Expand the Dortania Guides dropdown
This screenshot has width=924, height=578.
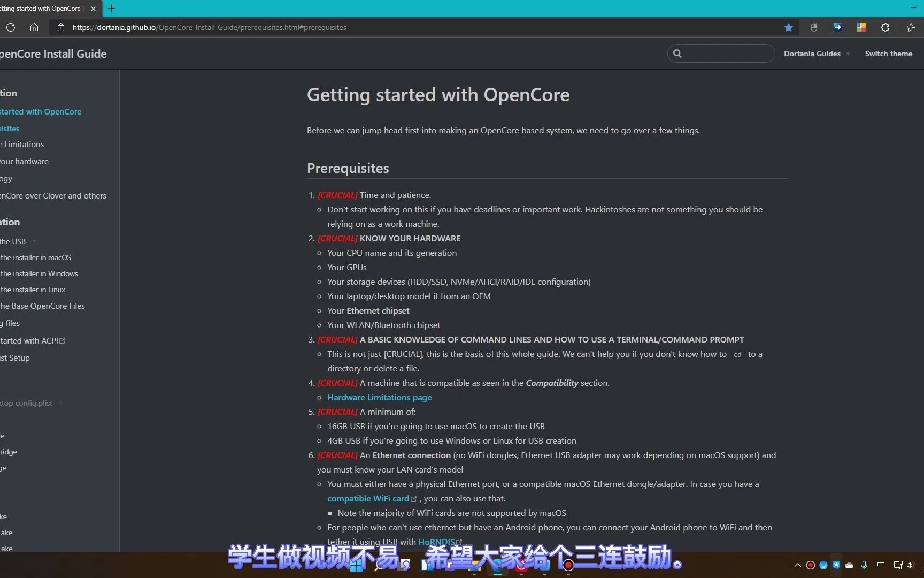click(x=817, y=54)
